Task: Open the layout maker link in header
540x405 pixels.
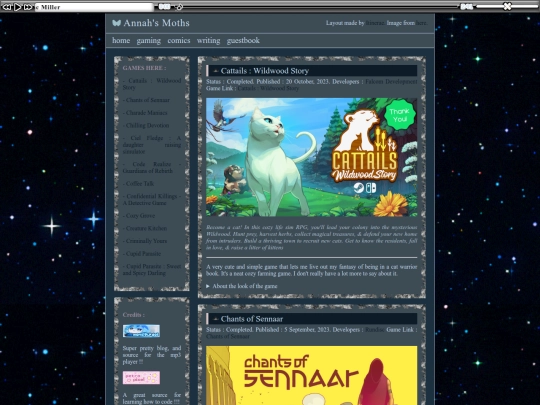Action: [x=375, y=23]
